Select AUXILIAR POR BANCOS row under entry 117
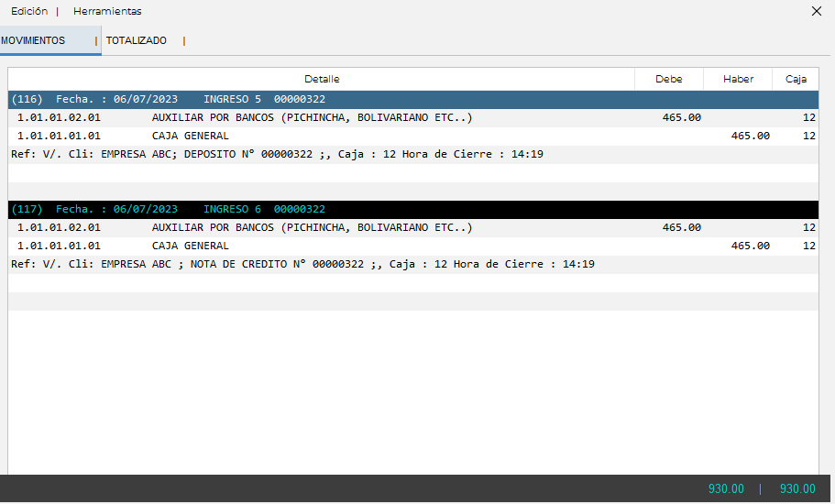Image resolution: width=835 pixels, height=504 pixels. [x=413, y=228]
